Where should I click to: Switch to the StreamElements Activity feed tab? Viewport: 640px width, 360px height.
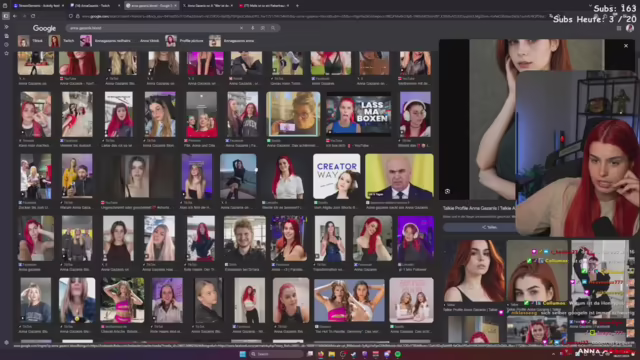click(38, 6)
